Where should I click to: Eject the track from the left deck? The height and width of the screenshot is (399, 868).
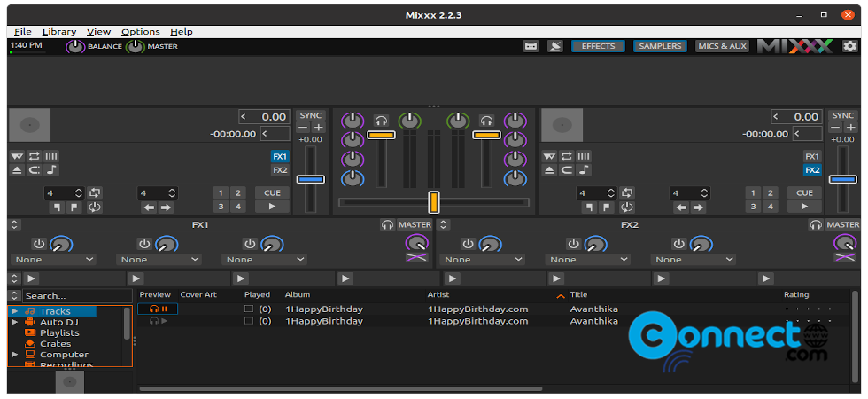pos(17,170)
